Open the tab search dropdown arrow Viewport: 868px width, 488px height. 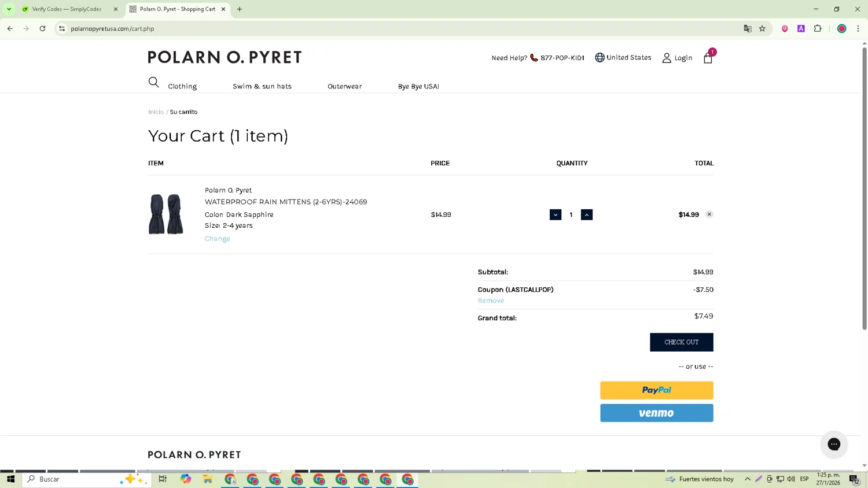[9, 9]
